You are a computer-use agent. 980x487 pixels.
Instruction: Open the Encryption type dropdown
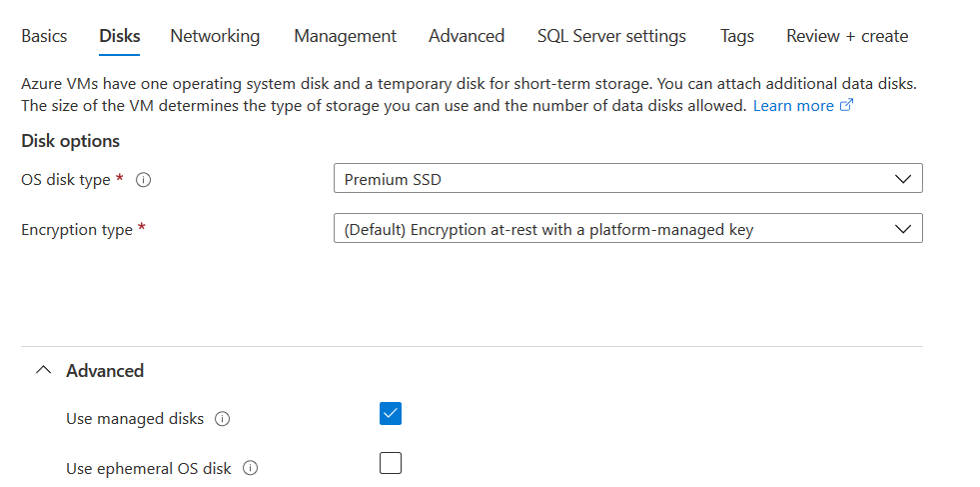[x=627, y=229]
